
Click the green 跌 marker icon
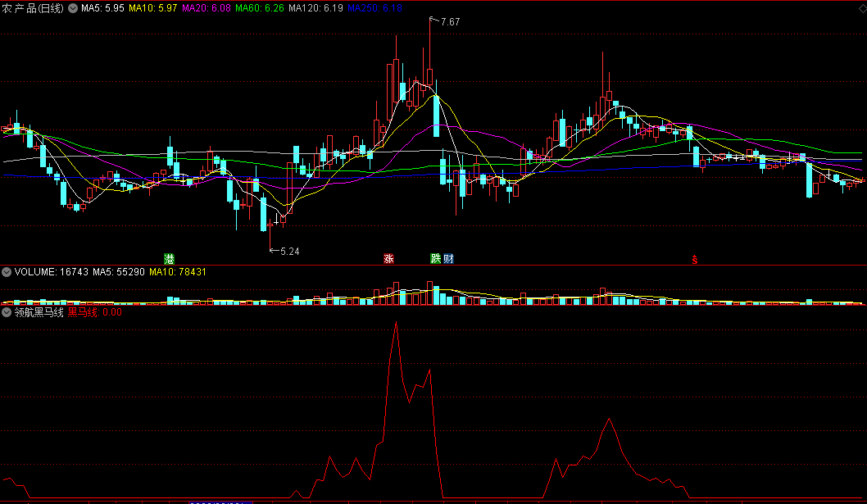pos(436,258)
